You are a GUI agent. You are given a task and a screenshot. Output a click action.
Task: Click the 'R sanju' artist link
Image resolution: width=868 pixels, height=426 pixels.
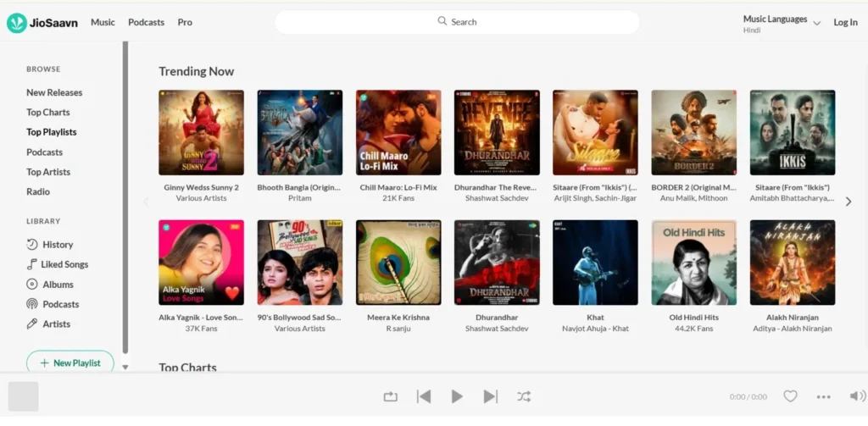(x=398, y=329)
